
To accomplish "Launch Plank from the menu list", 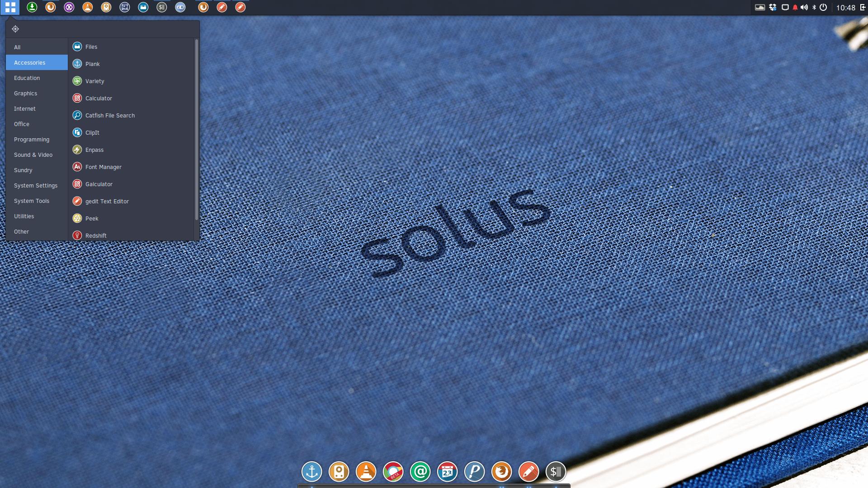I will point(131,64).
